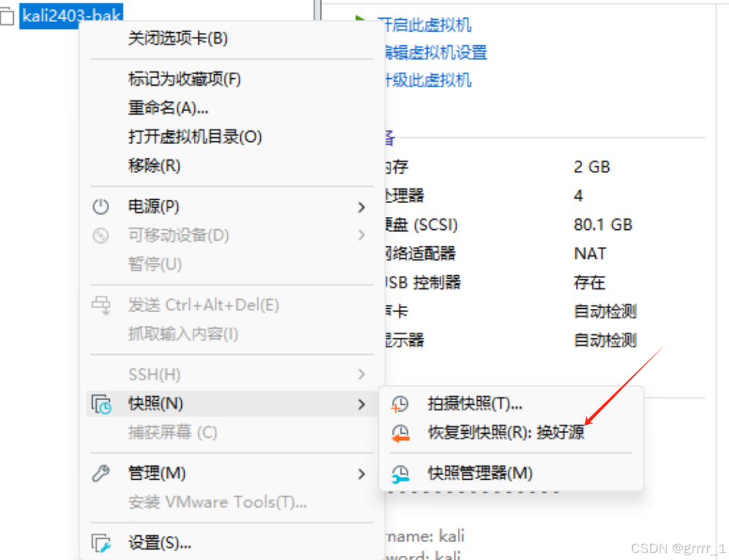Choose 重命名(A)... menu entry
Image resolution: width=729 pixels, height=560 pixels.
(x=232, y=108)
